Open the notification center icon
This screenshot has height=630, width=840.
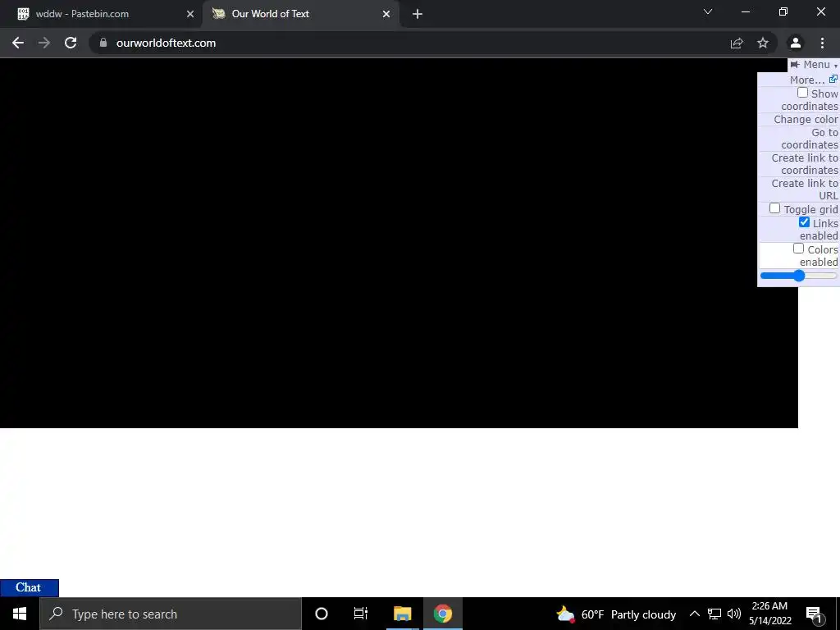click(815, 614)
